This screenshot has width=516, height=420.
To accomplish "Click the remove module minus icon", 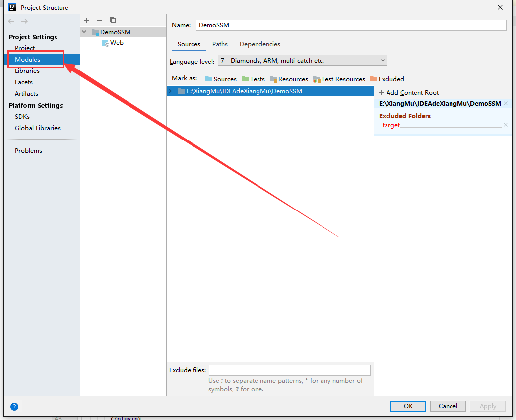I will coord(100,20).
